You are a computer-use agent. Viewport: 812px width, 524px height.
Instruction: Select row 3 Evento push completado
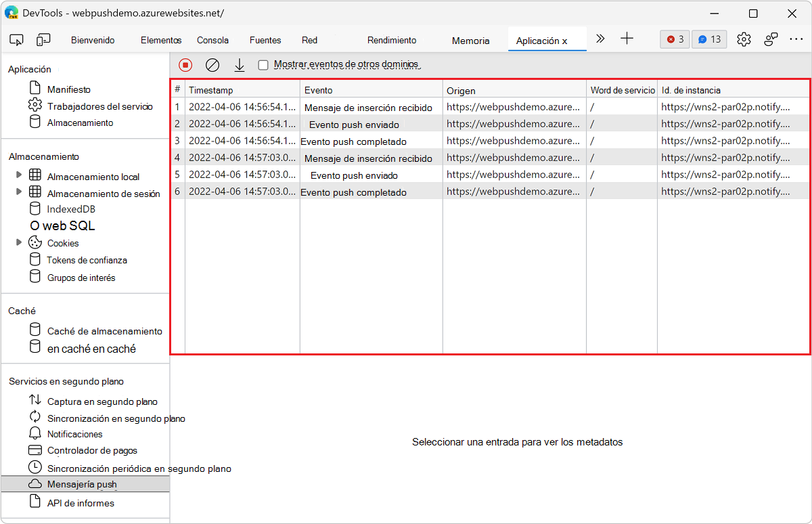tap(490, 140)
